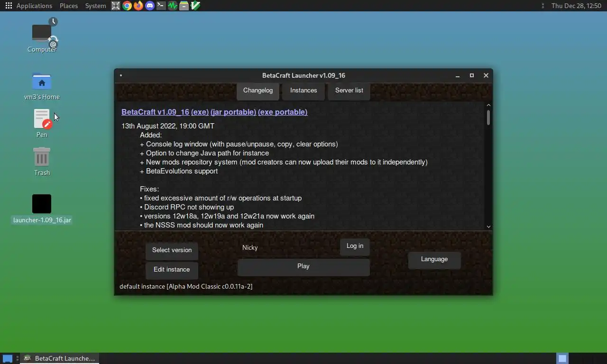Click the default instance status text

tap(186, 286)
